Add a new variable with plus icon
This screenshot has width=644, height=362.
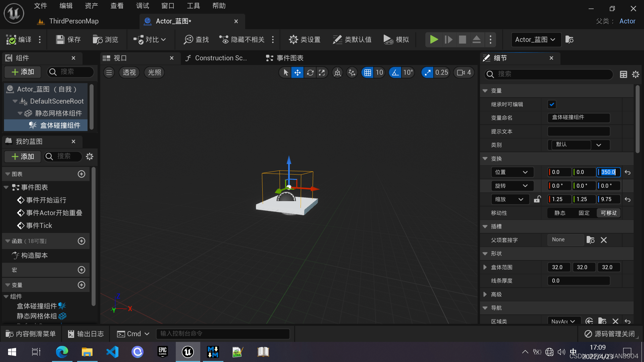(x=82, y=285)
